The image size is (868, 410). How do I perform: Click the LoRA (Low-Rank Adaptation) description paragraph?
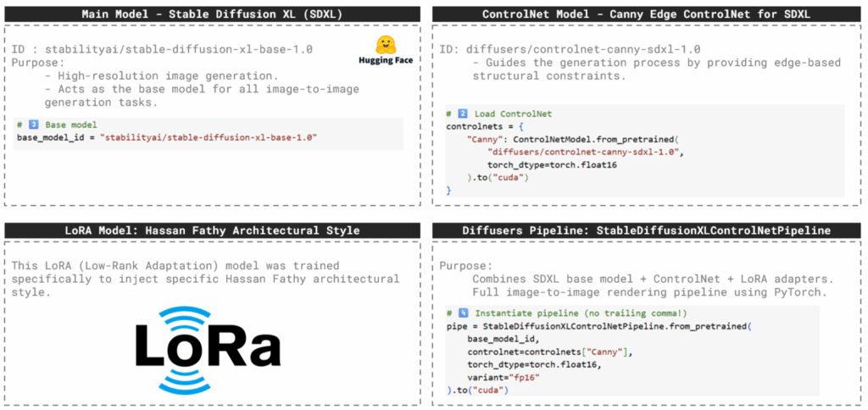click(206, 279)
